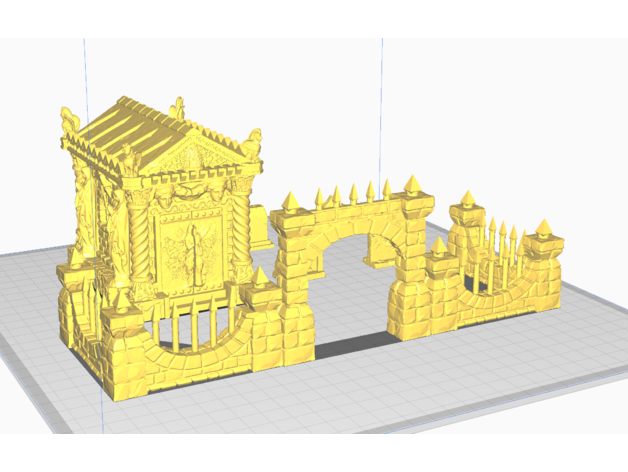Image resolution: width=628 pixels, height=472 pixels.
Task: Click the ornament on the mausoleum roof ridge
Action: coord(178,105)
